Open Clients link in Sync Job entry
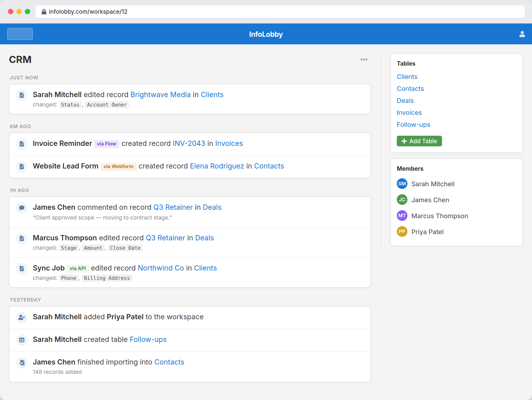 (x=205, y=268)
